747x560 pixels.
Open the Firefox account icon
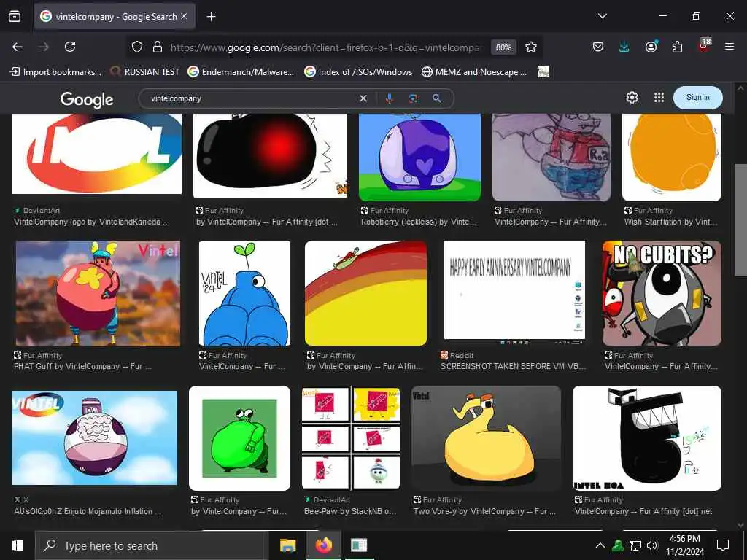[x=651, y=47]
